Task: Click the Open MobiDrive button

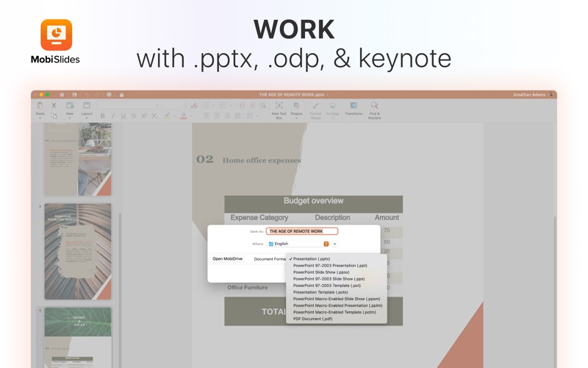Action: [227, 259]
